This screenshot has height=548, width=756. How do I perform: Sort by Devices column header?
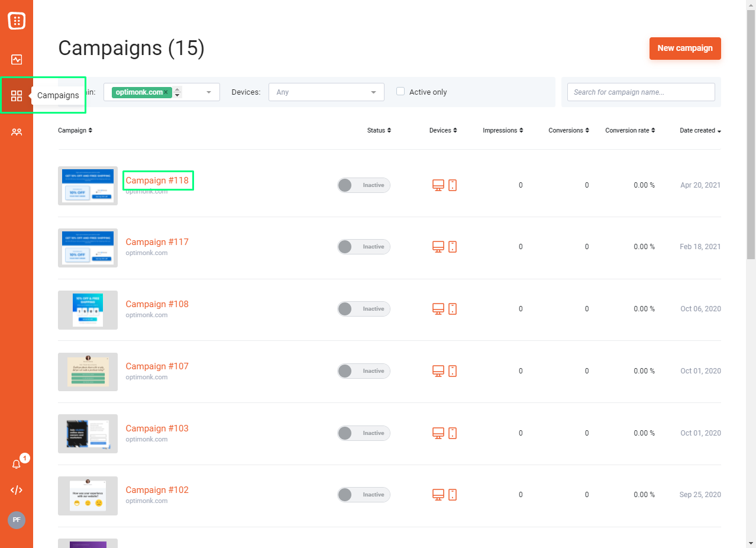(443, 130)
